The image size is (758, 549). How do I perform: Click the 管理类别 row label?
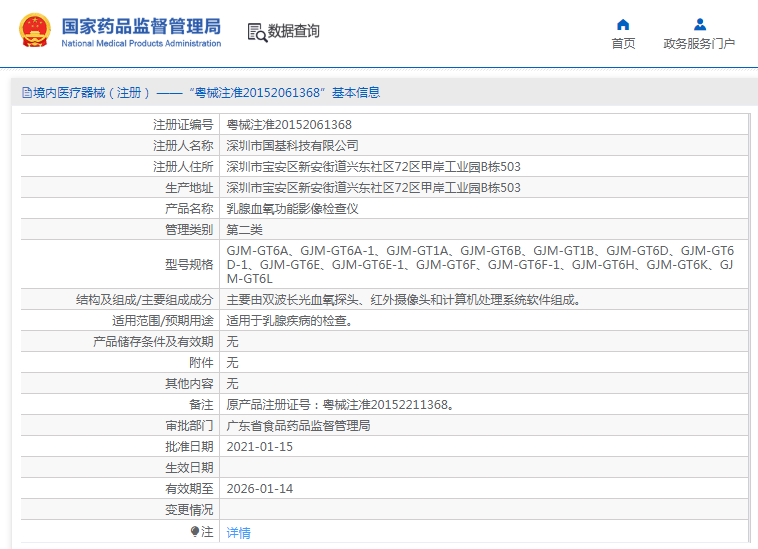tap(189, 230)
